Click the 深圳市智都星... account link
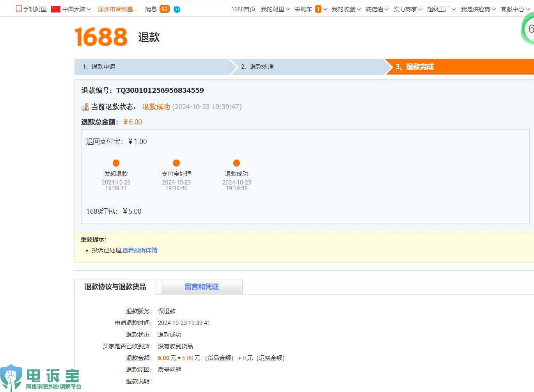This screenshot has width=534, height=392. [x=117, y=9]
